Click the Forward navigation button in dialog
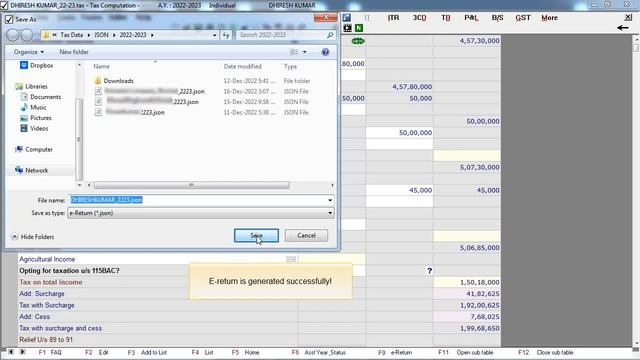 tap(27, 35)
